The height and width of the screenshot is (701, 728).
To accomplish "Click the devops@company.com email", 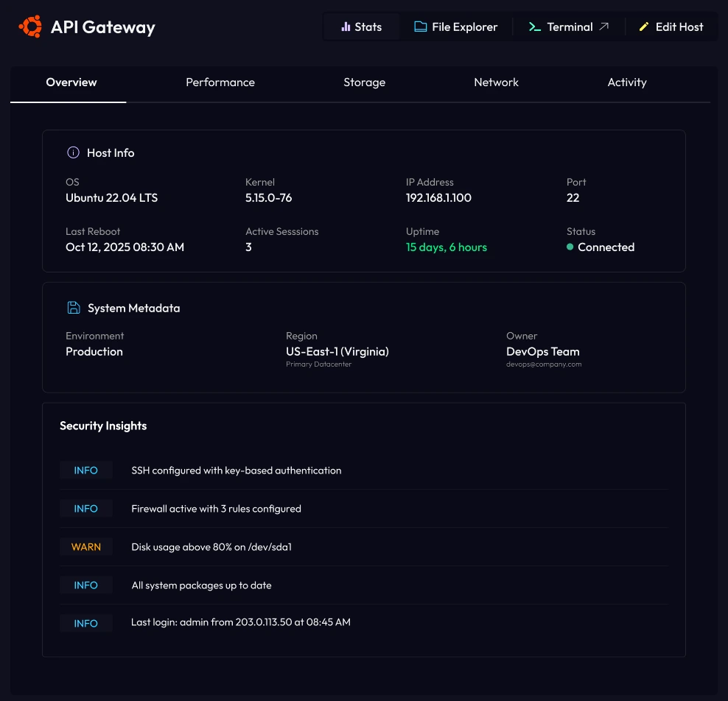I will pyautogui.click(x=544, y=364).
